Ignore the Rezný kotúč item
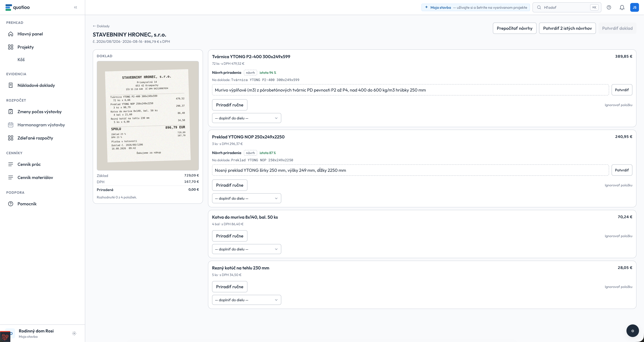644x342 pixels. point(618,287)
